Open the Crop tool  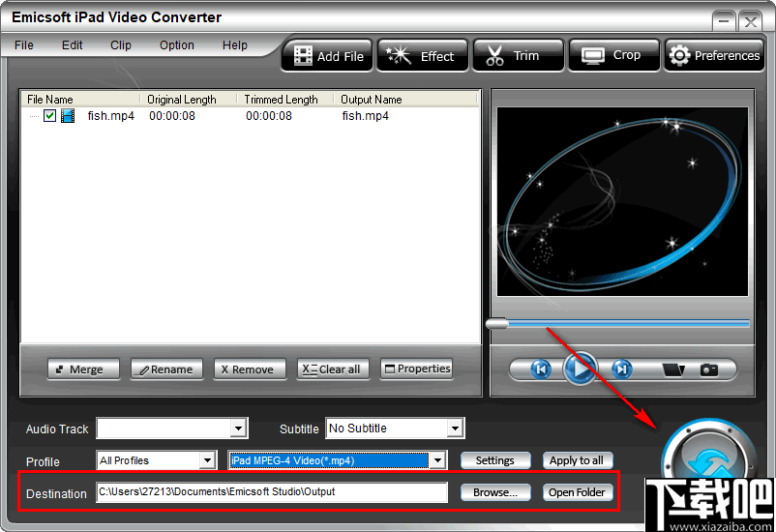tap(614, 56)
